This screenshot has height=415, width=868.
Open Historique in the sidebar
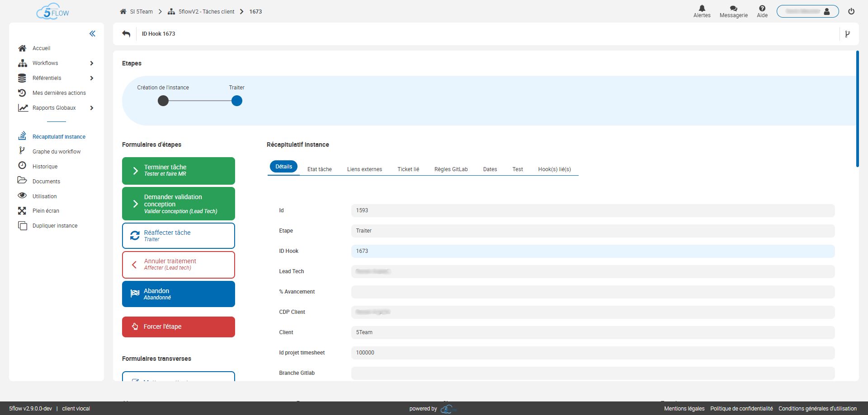pyautogui.click(x=45, y=167)
